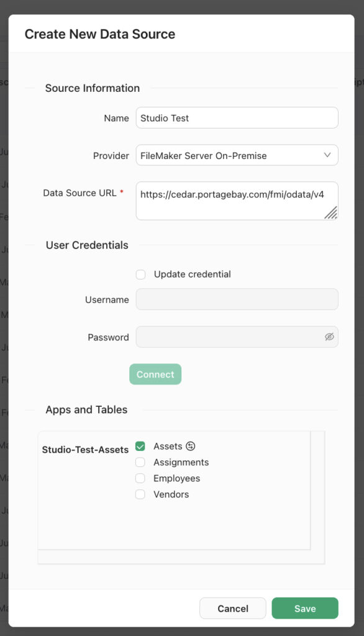The height and width of the screenshot is (636, 364).
Task: Click the Data Source URL resize handle
Action: tap(330, 212)
